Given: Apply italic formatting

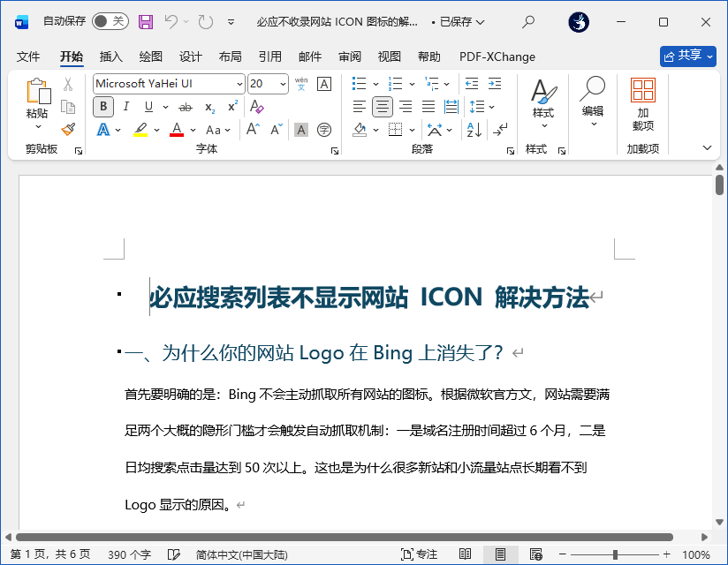Looking at the screenshot, I should point(126,106).
